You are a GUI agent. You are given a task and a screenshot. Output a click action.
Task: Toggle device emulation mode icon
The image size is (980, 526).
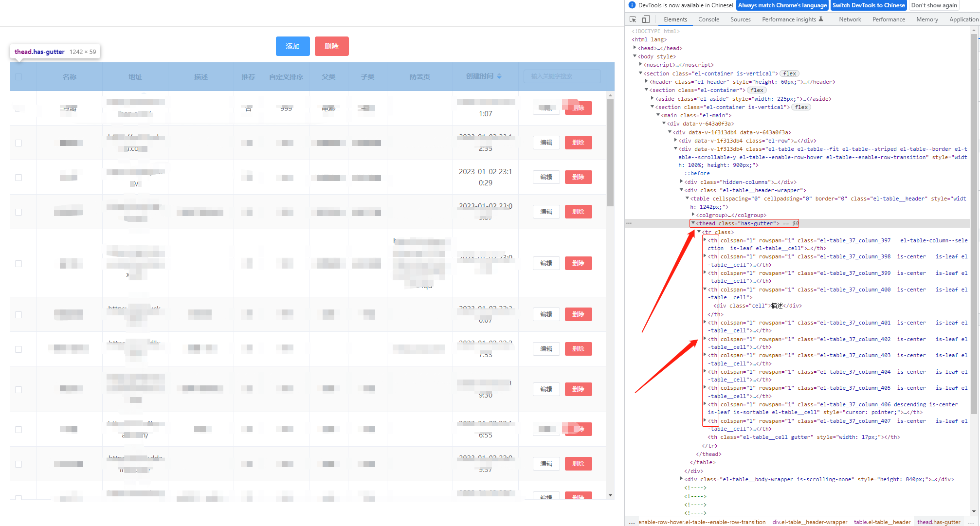click(x=646, y=18)
